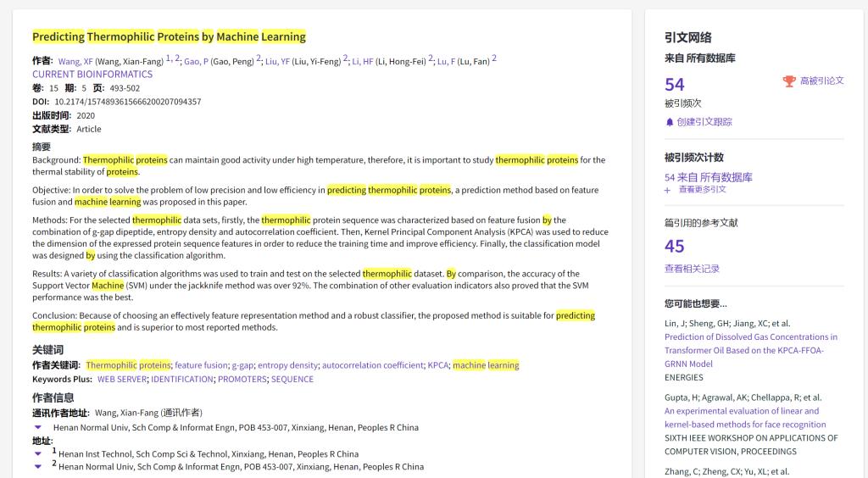Click the bell icon for citation alert
The width and height of the screenshot is (868, 478).
coord(670,122)
